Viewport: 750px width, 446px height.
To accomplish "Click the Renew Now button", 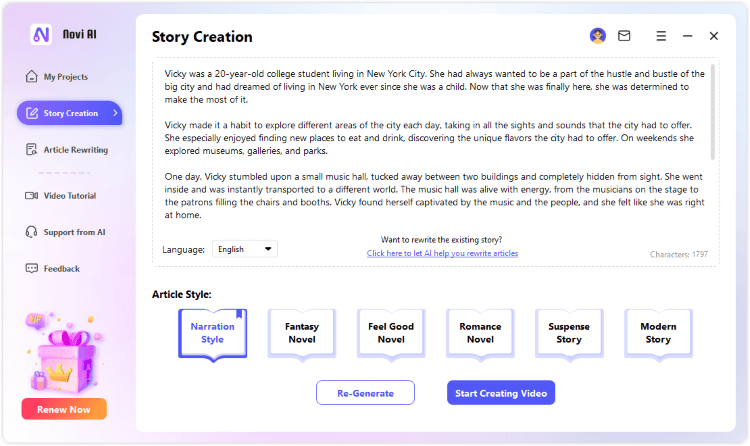I will [64, 409].
